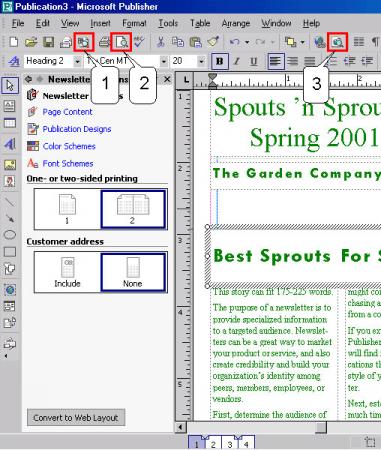Click the Print icon

point(104,42)
